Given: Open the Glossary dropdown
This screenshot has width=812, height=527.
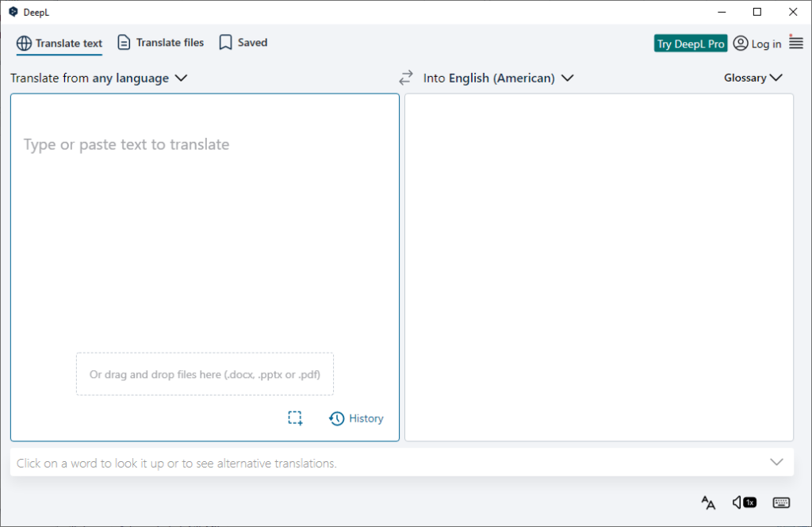Looking at the screenshot, I should tap(753, 78).
